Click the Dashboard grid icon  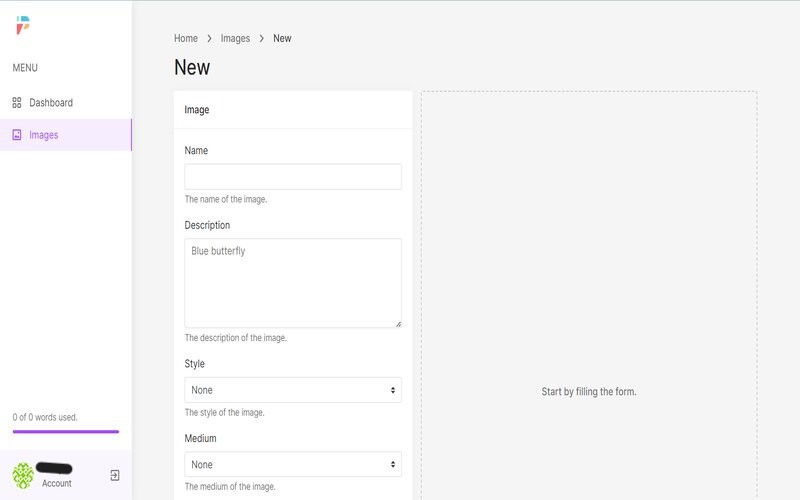(17, 103)
